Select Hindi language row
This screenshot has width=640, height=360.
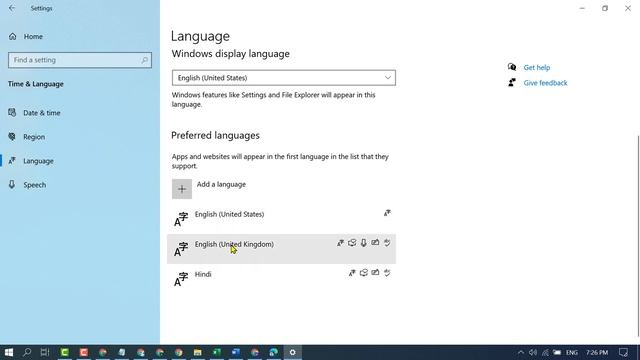pos(282,278)
